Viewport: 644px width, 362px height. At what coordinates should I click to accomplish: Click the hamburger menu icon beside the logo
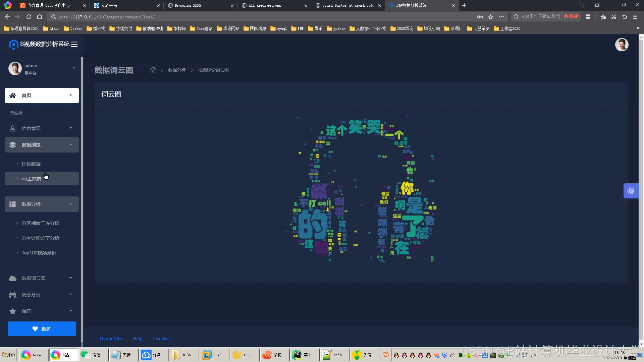74,44
